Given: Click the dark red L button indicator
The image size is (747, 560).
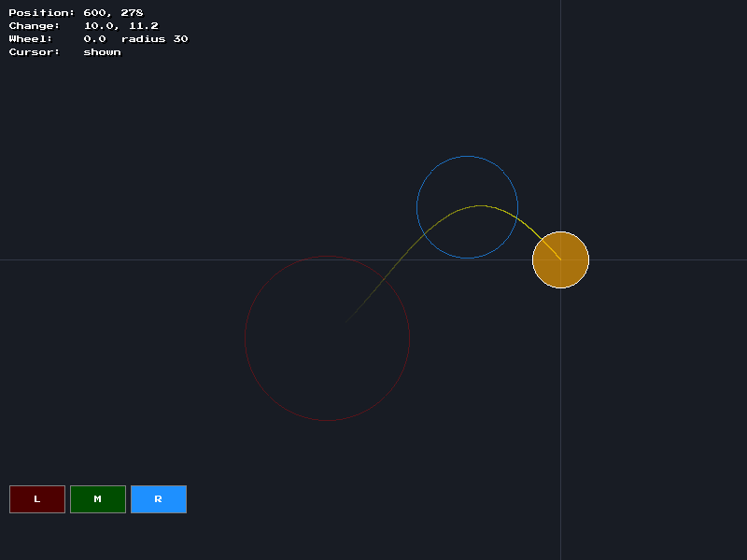Looking at the screenshot, I should point(37,499).
